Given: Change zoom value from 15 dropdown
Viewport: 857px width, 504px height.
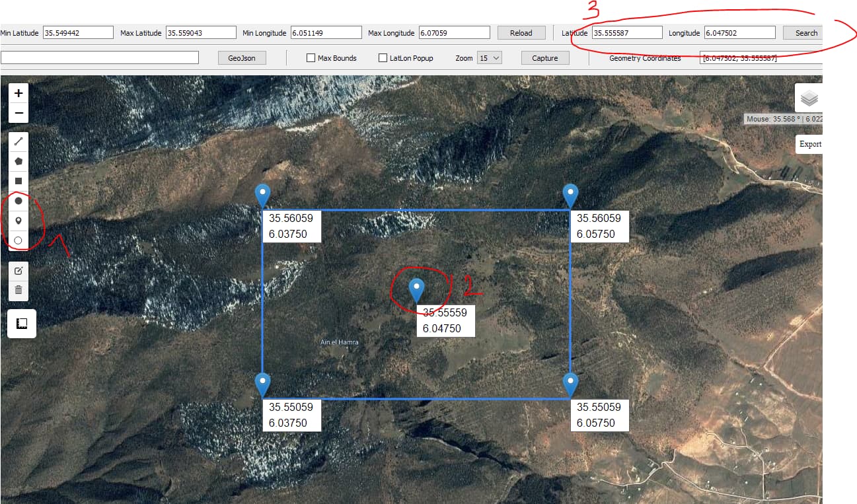Looking at the screenshot, I should pyautogui.click(x=490, y=57).
